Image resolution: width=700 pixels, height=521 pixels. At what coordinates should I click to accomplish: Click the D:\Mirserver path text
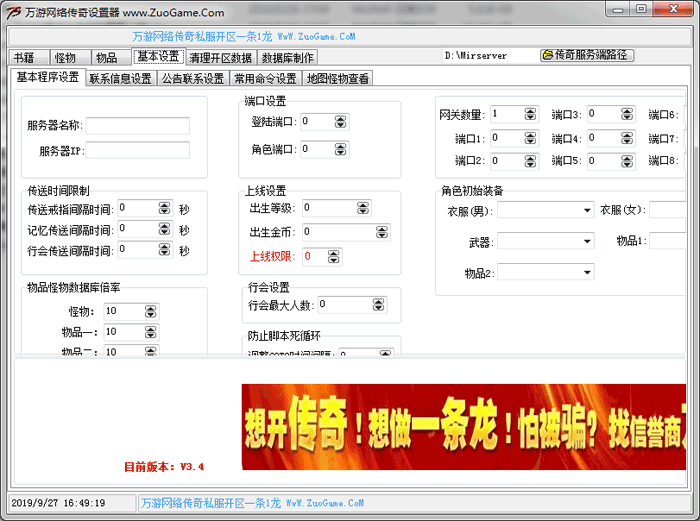476,56
